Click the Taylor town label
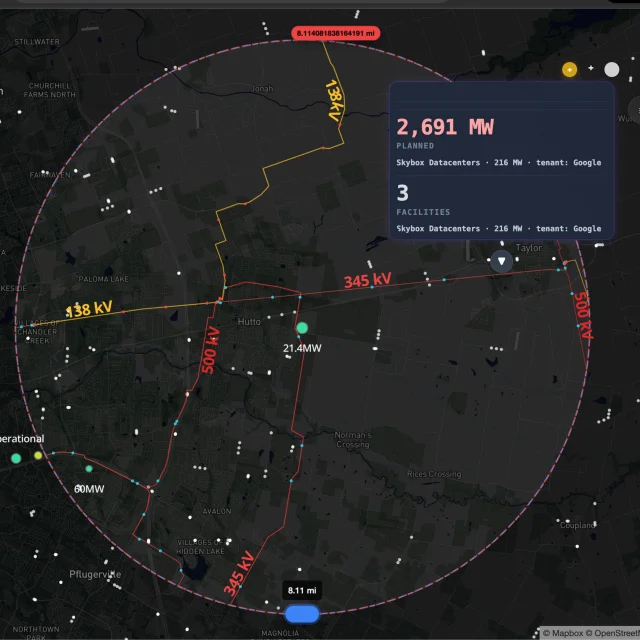 coord(529,248)
